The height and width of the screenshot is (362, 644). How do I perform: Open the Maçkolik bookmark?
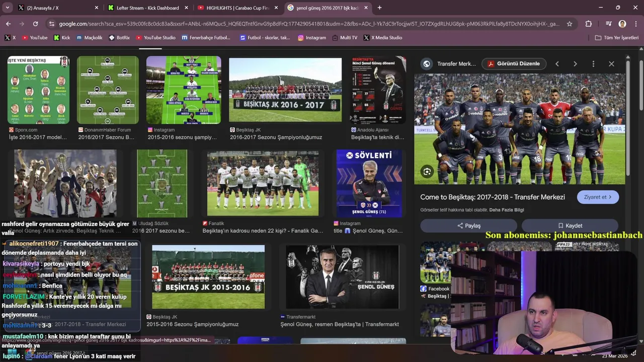click(89, 38)
